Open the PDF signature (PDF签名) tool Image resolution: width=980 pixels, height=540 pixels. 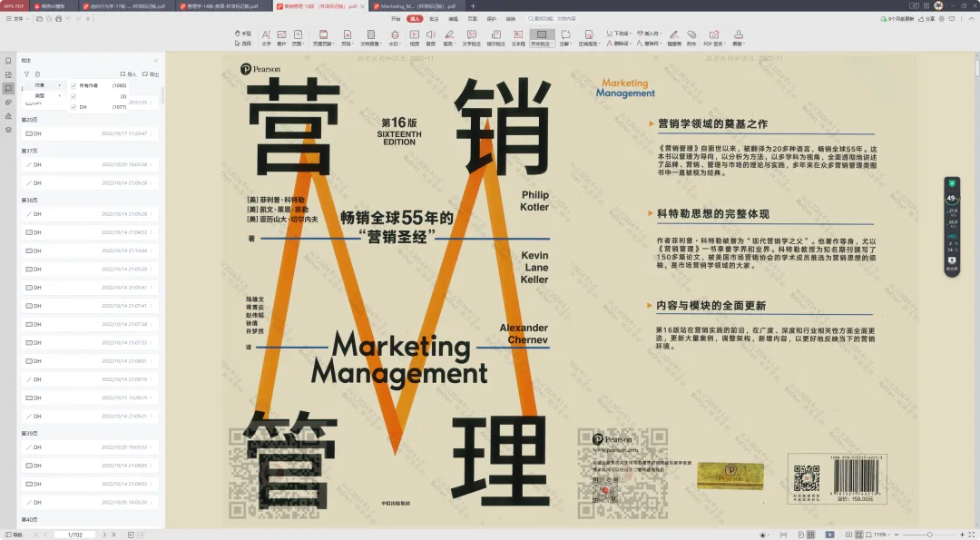tap(714, 38)
